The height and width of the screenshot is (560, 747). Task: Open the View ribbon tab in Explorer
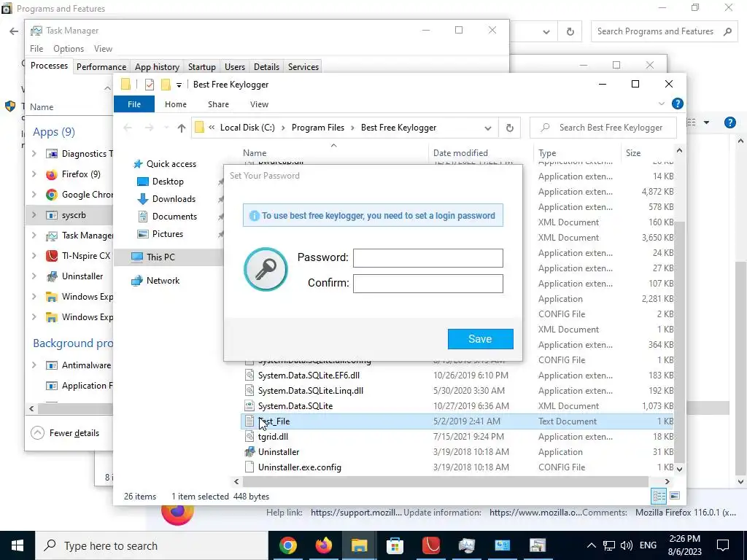[x=259, y=104]
